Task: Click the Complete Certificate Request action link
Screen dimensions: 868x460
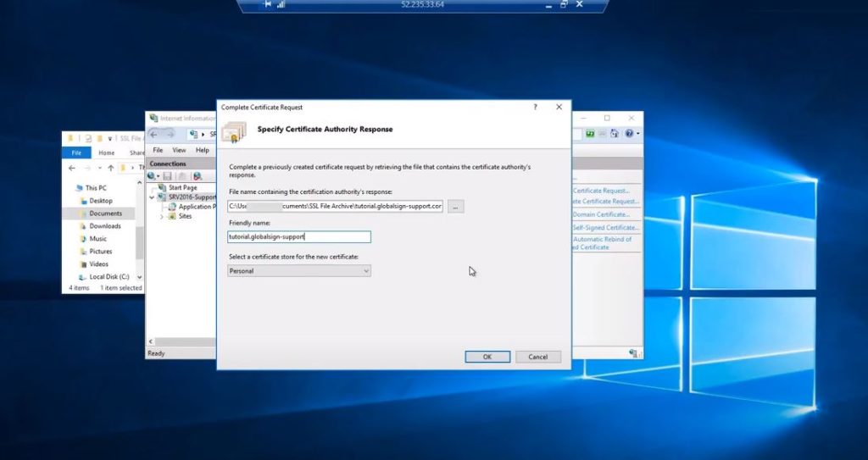Action: tap(605, 202)
